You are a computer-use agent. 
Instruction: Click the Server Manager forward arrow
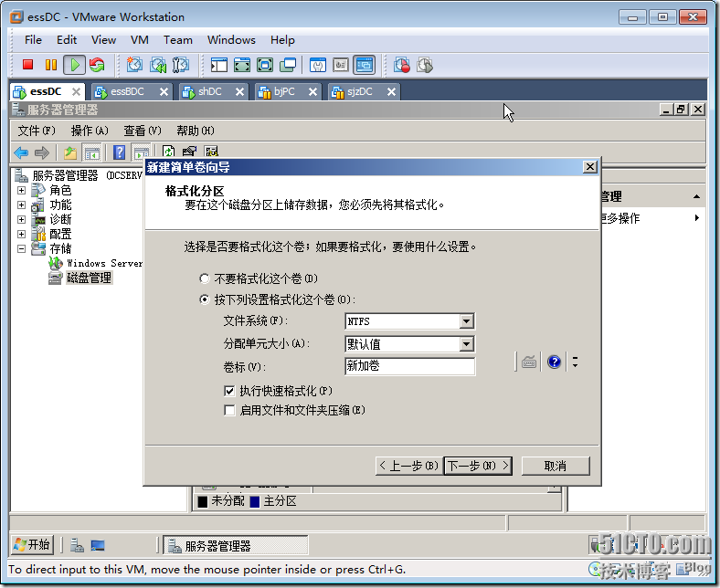point(42,152)
